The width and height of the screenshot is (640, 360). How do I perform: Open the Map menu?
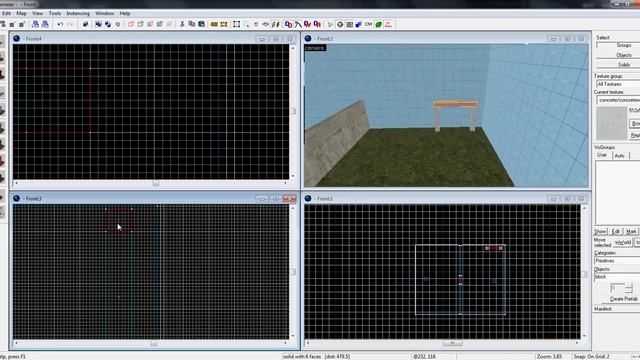[21, 13]
